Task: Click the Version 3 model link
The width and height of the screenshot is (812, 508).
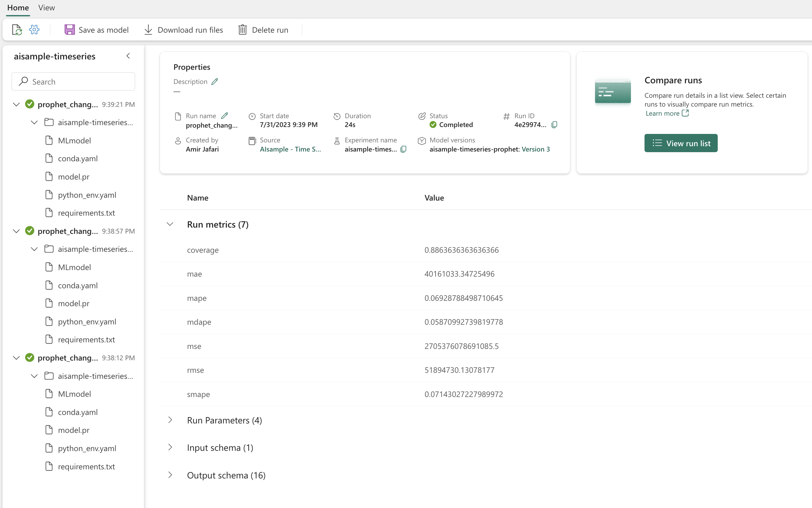Action: tap(535, 149)
